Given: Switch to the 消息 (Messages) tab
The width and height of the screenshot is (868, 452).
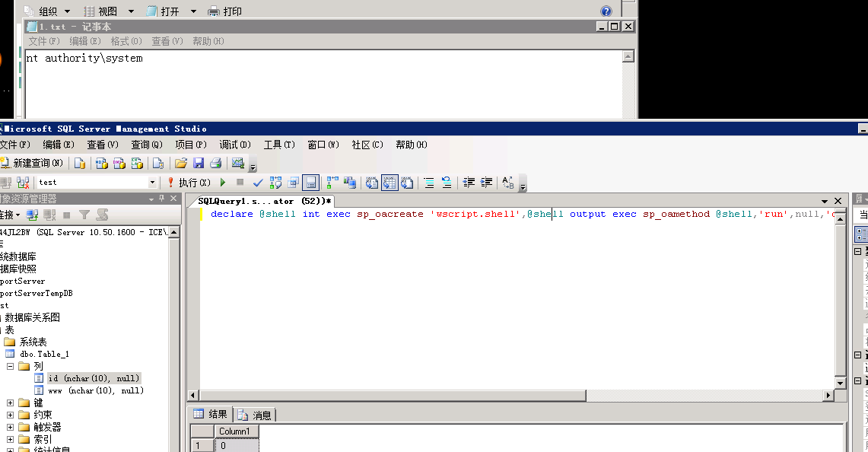Looking at the screenshot, I should coord(255,415).
